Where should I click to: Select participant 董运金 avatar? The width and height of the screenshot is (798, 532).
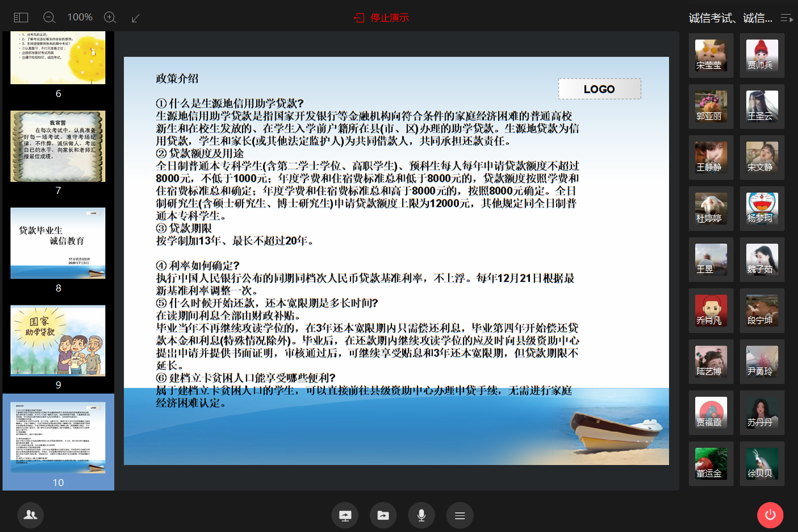[x=711, y=464]
